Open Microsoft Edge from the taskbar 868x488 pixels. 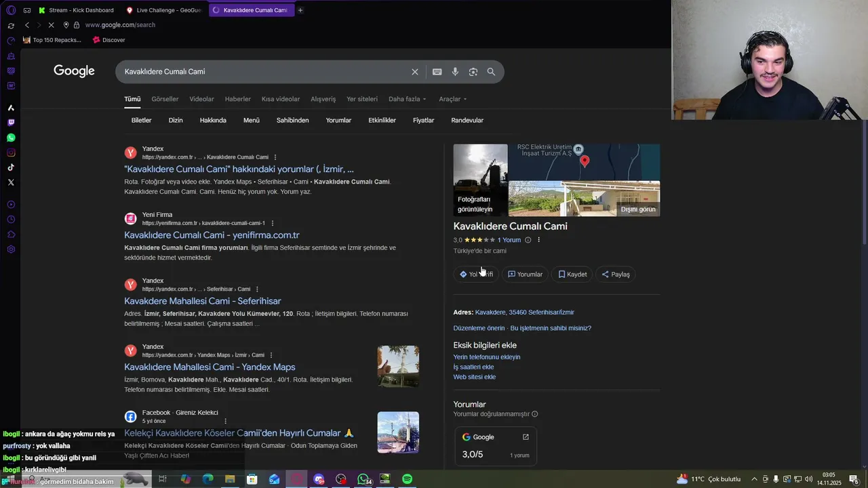[x=208, y=479]
